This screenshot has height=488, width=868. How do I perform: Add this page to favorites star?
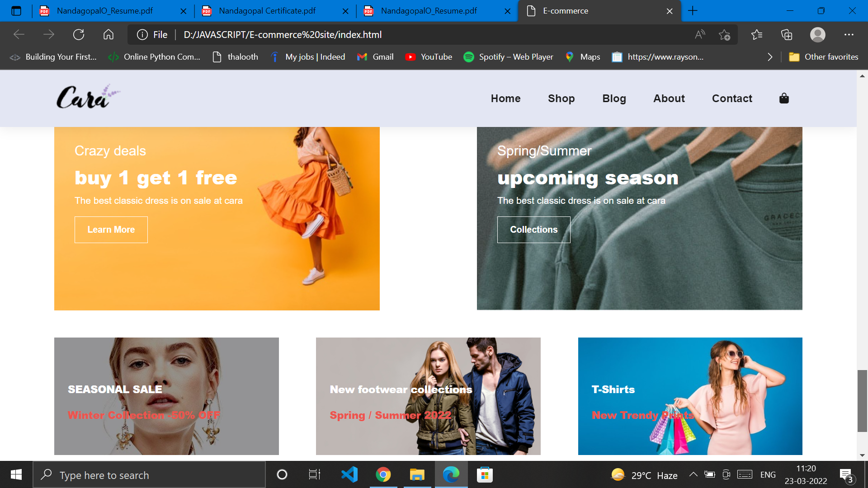[x=724, y=35]
